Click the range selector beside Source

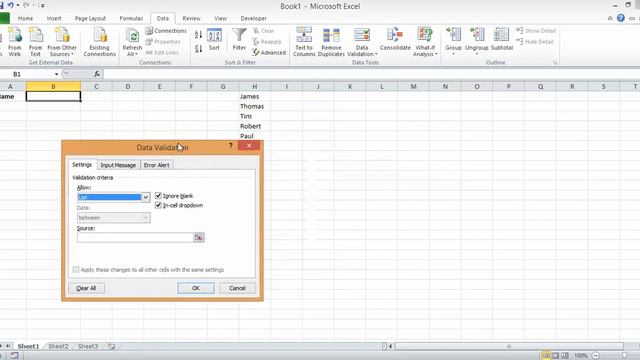tap(199, 238)
